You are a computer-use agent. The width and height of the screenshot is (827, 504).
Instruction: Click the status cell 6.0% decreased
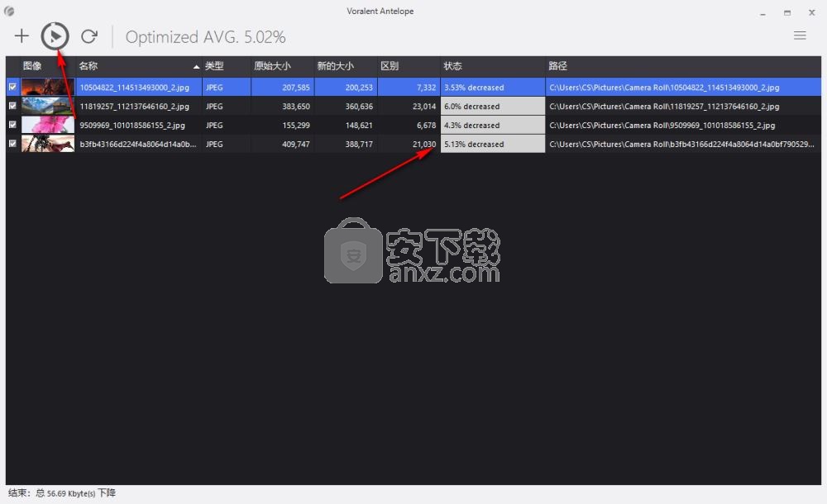coord(493,107)
